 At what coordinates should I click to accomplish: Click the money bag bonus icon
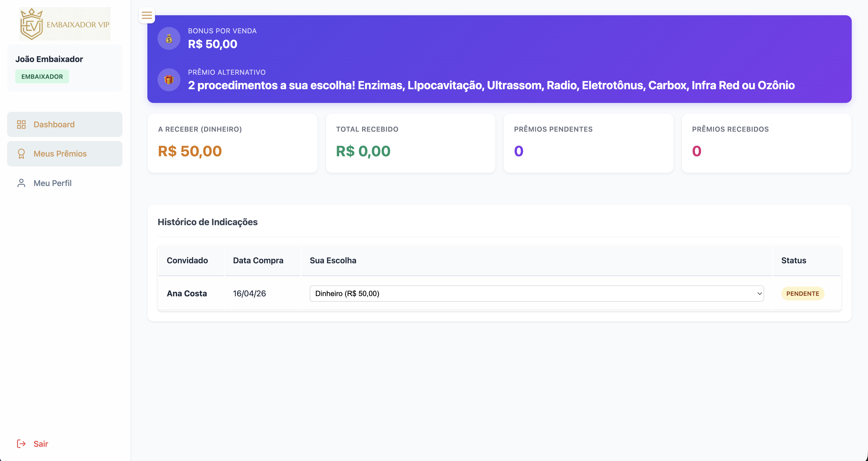point(169,38)
